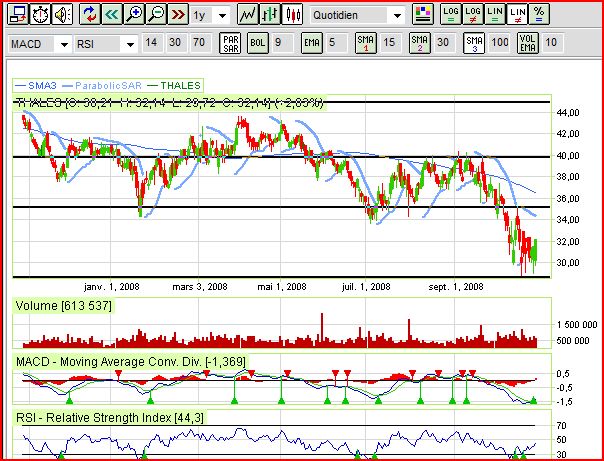
Task: Click the 44,00 price axis label
Action: [x=567, y=113]
